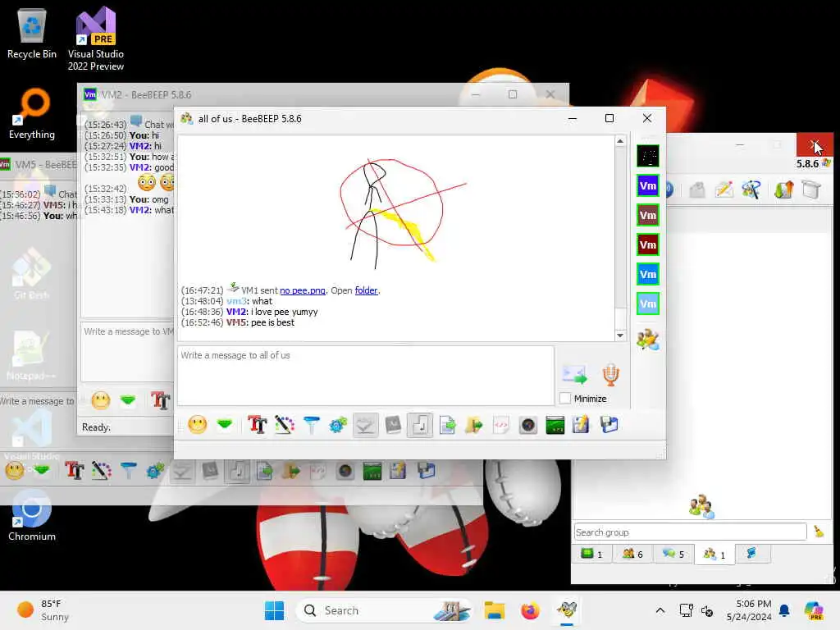The width and height of the screenshot is (840, 630).
Task: Click blue floppy save icon in all of us toolbar
Action: pyautogui.click(x=609, y=426)
